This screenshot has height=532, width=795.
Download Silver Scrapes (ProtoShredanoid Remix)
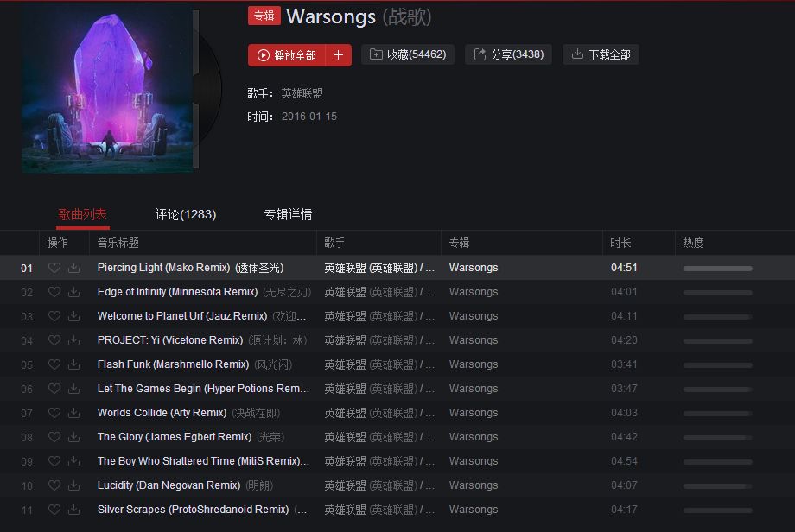tap(74, 510)
